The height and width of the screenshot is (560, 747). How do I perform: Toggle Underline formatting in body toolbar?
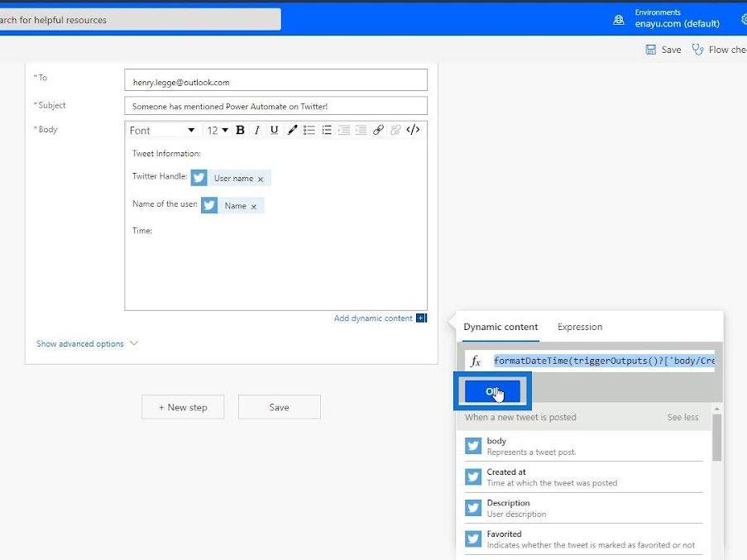[x=274, y=130]
